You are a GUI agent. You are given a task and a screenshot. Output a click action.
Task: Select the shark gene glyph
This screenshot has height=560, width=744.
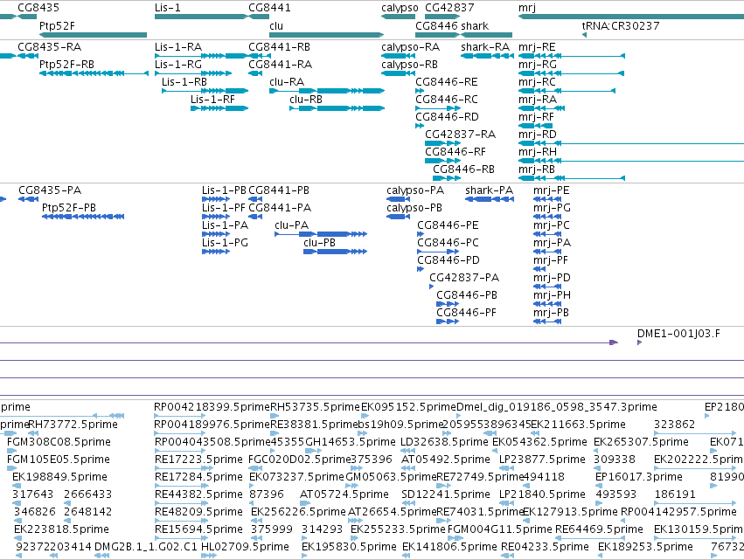487,35
